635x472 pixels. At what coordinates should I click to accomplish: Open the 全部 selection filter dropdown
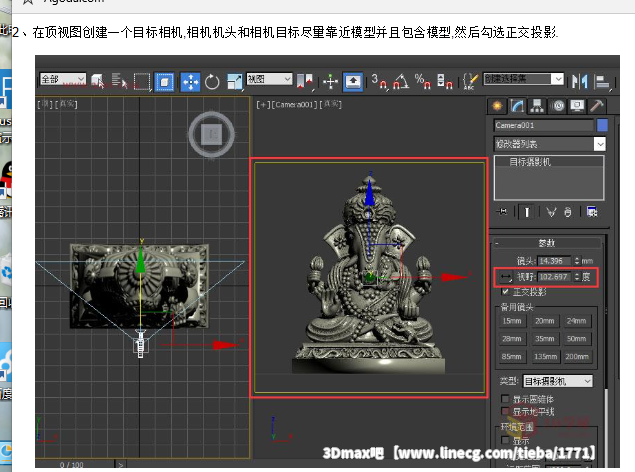[x=63, y=79]
